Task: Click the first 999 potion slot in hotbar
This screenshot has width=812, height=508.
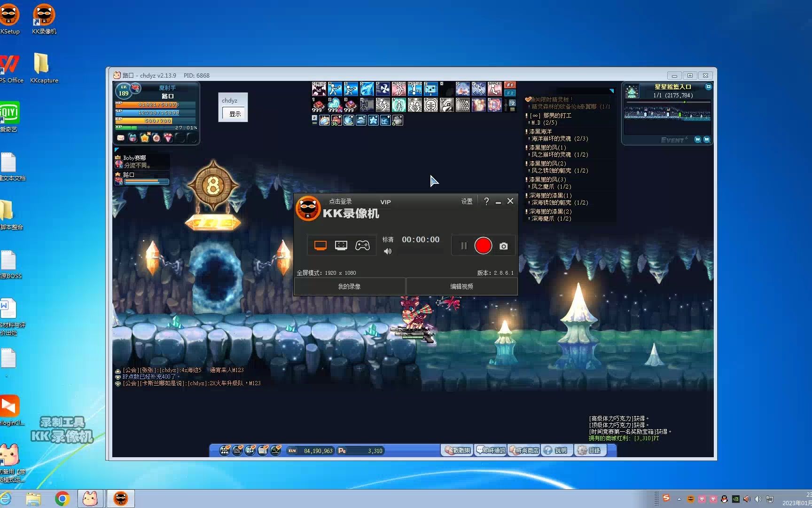Action: pyautogui.click(x=319, y=105)
